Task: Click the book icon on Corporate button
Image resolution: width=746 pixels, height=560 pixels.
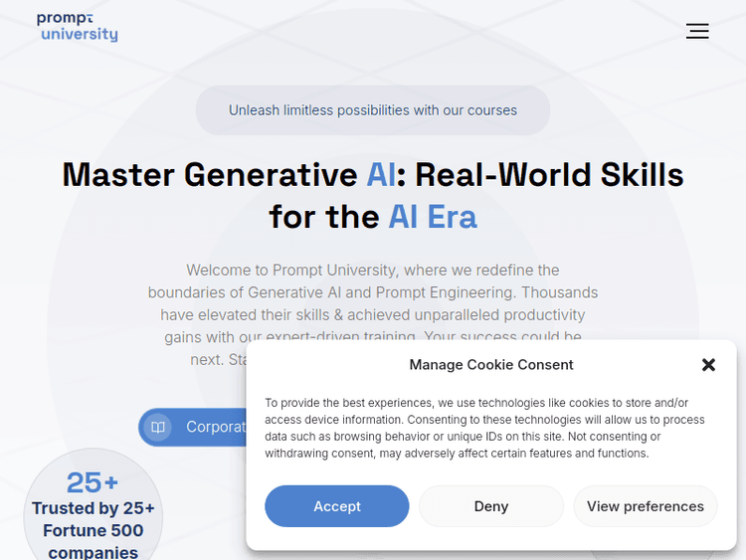Action: pyautogui.click(x=157, y=427)
